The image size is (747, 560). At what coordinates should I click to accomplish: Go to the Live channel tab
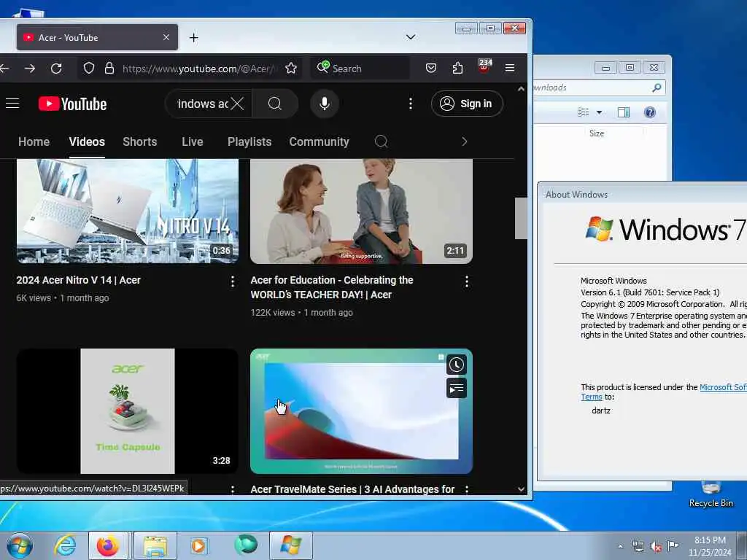pos(193,141)
